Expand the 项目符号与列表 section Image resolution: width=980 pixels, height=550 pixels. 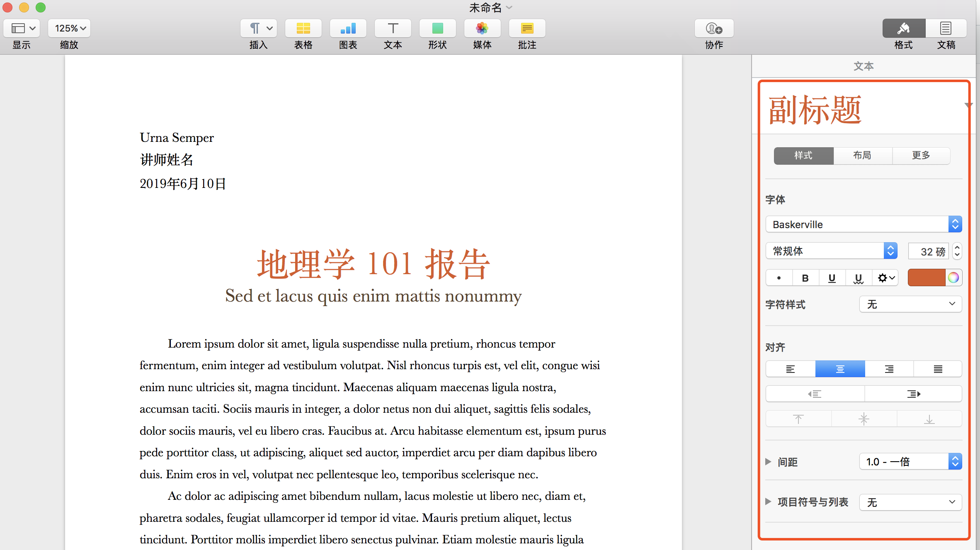pos(768,502)
